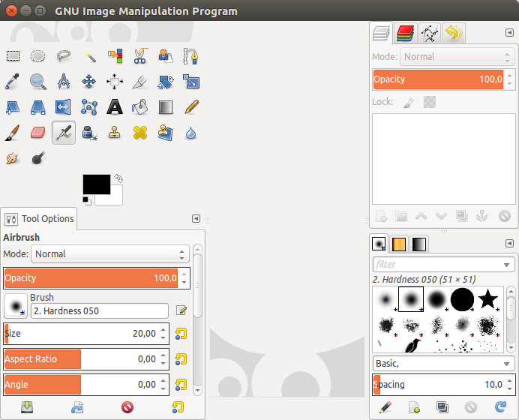Toggle lock pixels brush icon
Viewport: 519px width, 420px height.
[x=409, y=102]
